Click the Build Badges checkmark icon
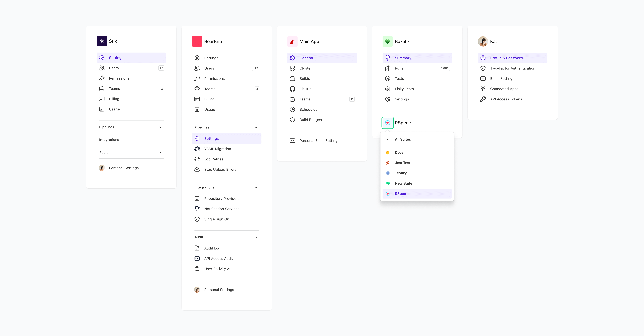The height and width of the screenshot is (336, 644). [292, 120]
